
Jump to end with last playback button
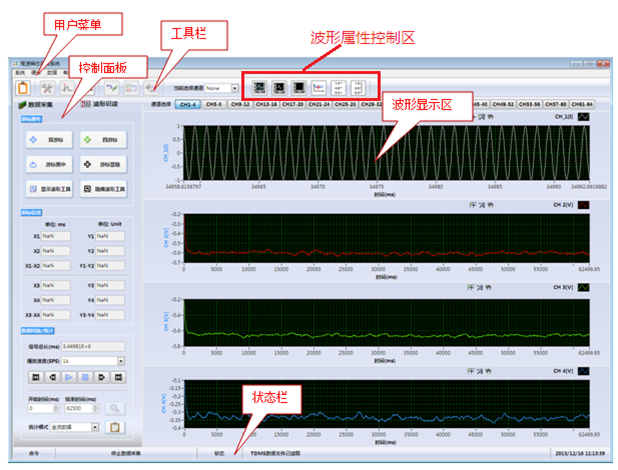point(118,377)
